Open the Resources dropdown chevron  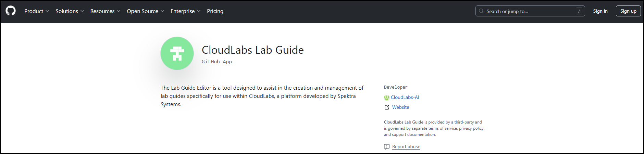pyautogui.click(x=119, y=11)
